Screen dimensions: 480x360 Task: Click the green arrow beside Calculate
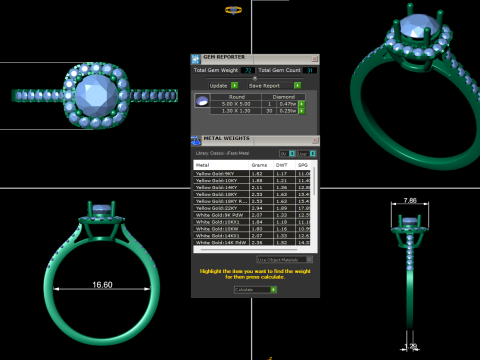coord(273,290)
